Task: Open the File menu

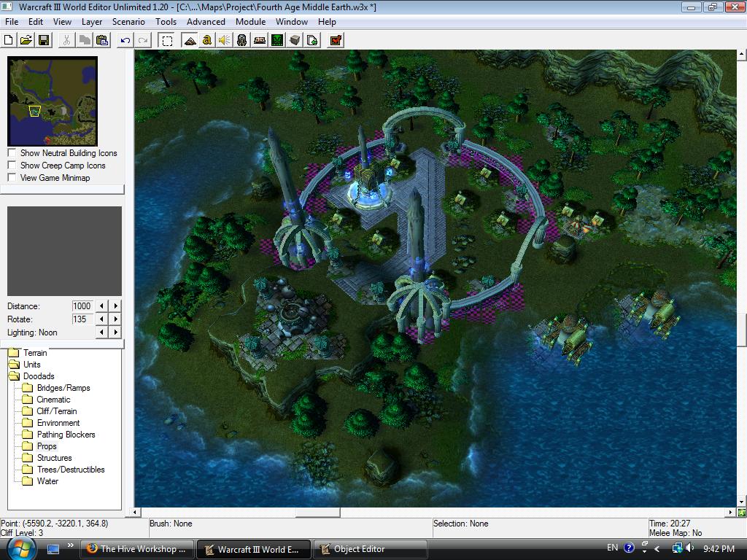Action: click(x=12, y=22)
